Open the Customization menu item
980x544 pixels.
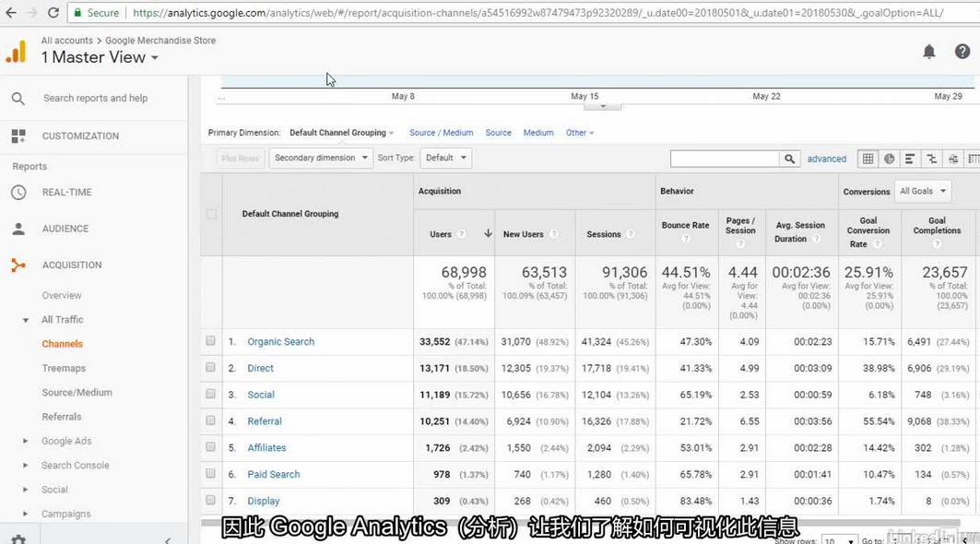coord(80,136)
